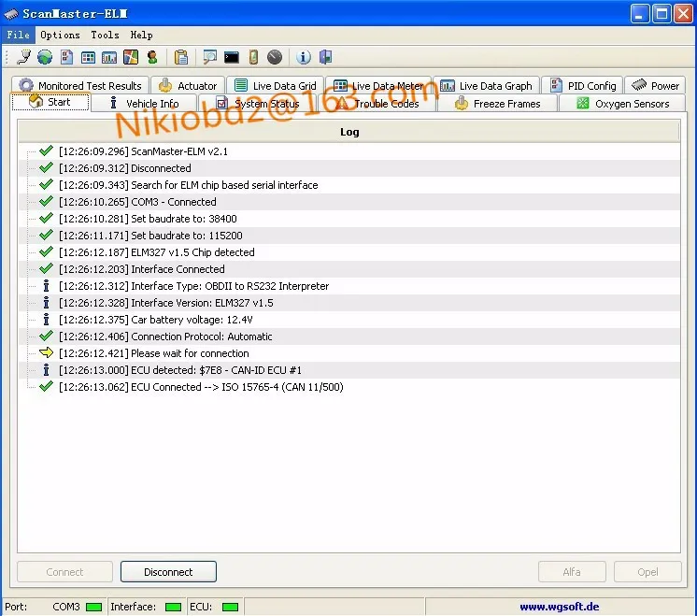This screenshot has width=697, height=616.
Task: Click green checkmark beside 'ECU Connected'
Action: point(46,386)
